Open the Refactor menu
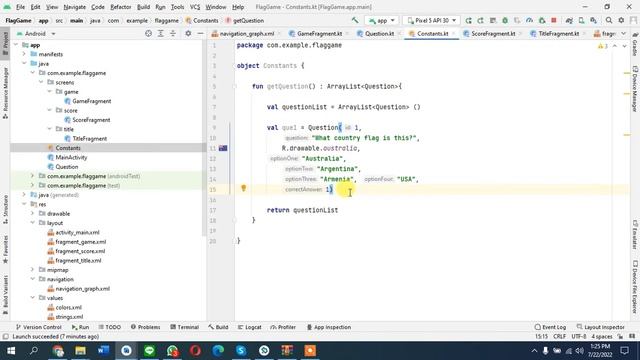 (x=121, y=7)
